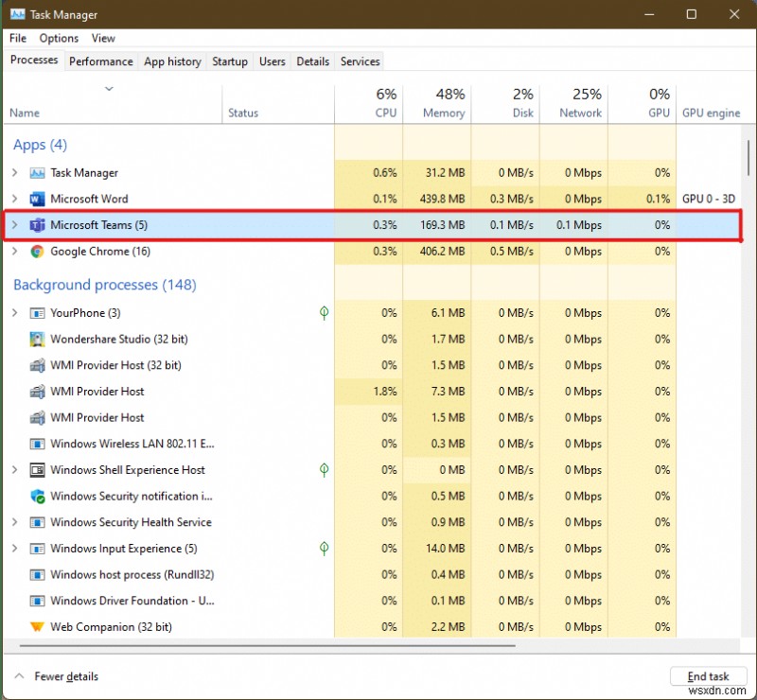757x700 pixels.
Task: Click the Microsoft Word icon
Action: [x=37, y=199]
